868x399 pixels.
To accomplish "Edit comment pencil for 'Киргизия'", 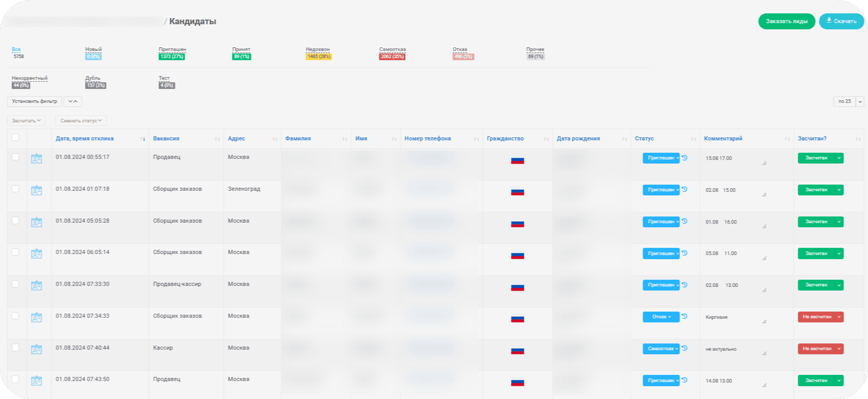I will tap(764, 322).
